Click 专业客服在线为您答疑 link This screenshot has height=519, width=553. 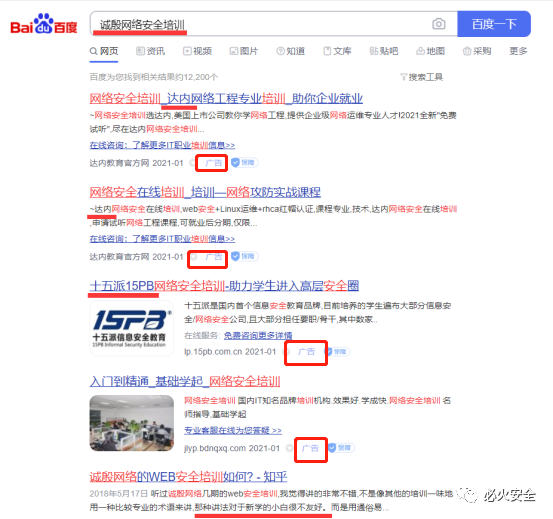[x=233, y=430]
